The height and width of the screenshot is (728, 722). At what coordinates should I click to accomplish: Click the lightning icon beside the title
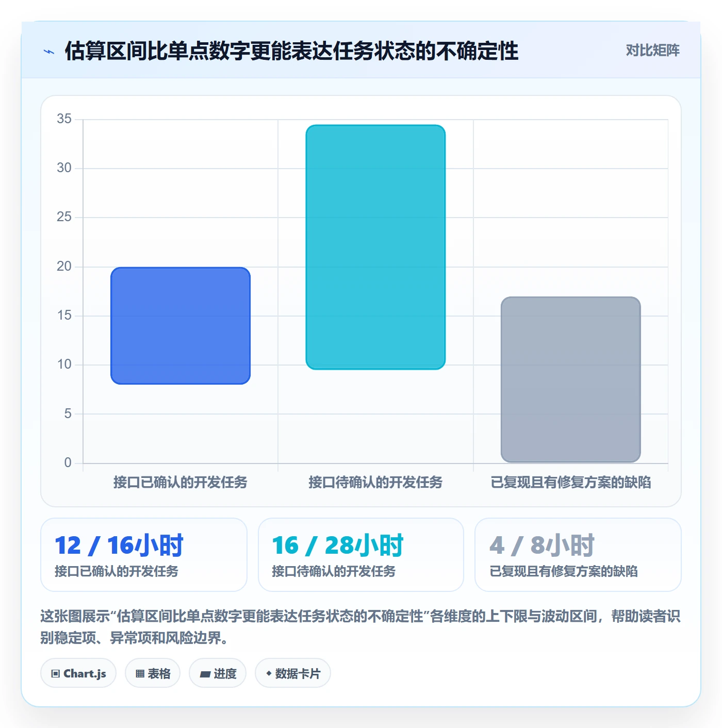(x=49, y=52)
